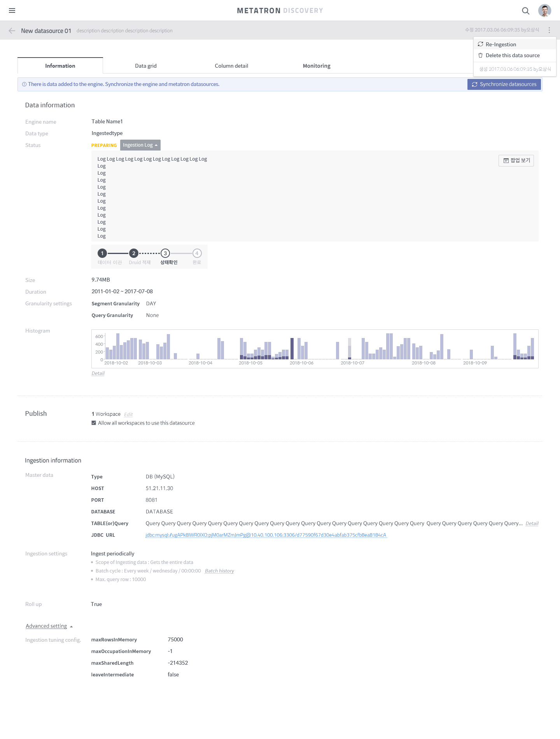Viewport: 560px width, 739px height.
Task: Select step 1 data migration circle
Action: [x=102, y=253]
